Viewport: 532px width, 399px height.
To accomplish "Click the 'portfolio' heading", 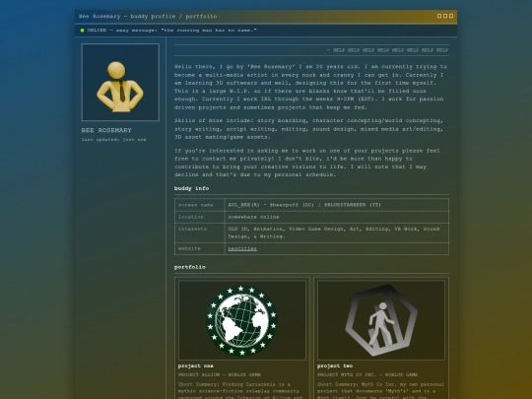I will (190, 267).
